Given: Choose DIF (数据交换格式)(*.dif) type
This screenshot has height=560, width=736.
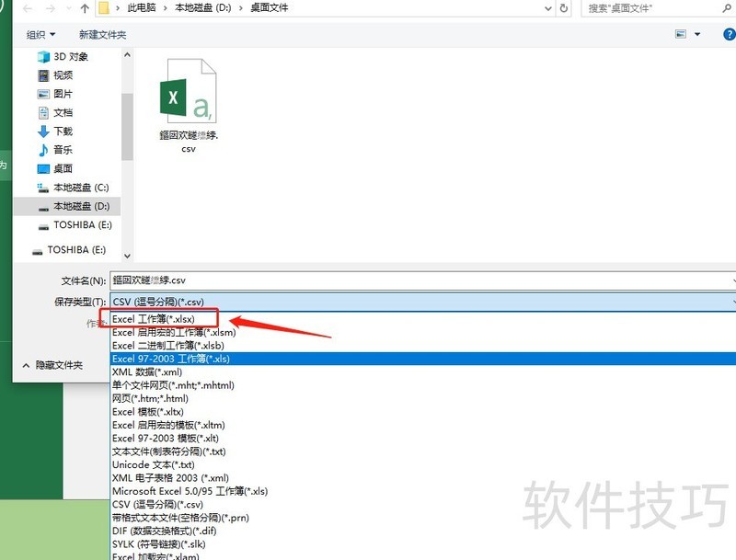Looking at the screenshot, I should (423, 531).
